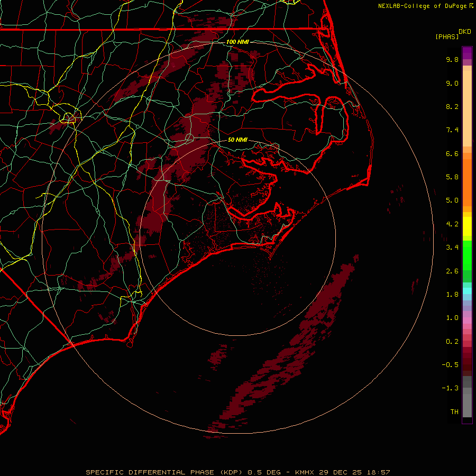The height and width of the screenshot is (476, 476).
Task: Click the yellow band of the color scale
Action: pos(467,226)
